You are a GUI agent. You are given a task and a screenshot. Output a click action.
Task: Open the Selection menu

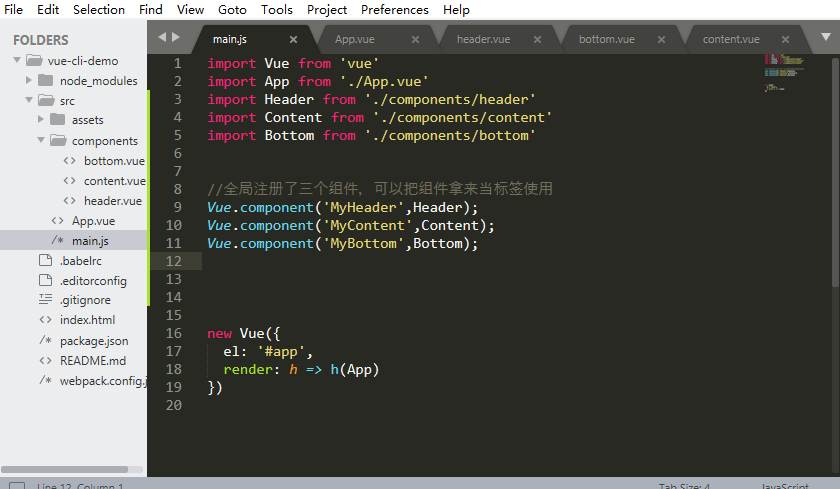99,10
